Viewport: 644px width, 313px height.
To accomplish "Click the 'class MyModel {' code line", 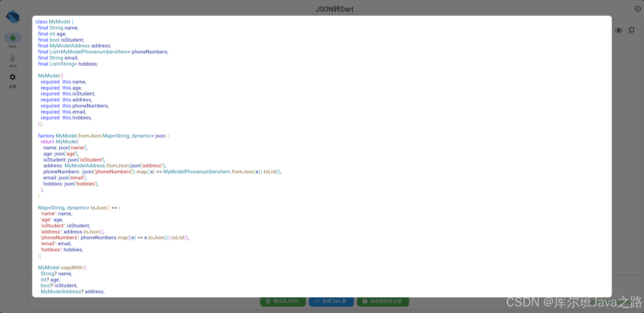I will (x=54, y=22).
